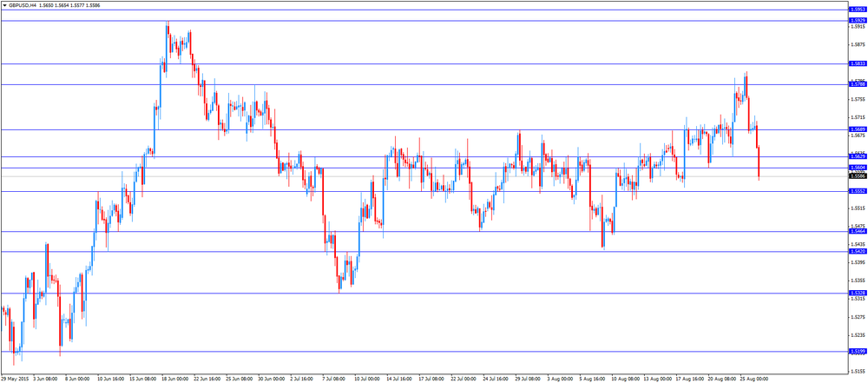This screenshot has width=868, height=383.
Task: Click the 1.5395 price axis tick
Action: click(857, 263)
